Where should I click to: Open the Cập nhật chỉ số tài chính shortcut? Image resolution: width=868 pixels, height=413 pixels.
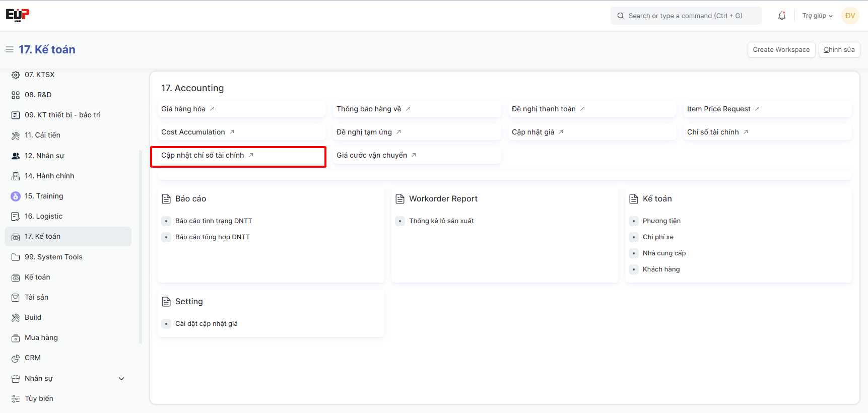[x=203, y=155]
